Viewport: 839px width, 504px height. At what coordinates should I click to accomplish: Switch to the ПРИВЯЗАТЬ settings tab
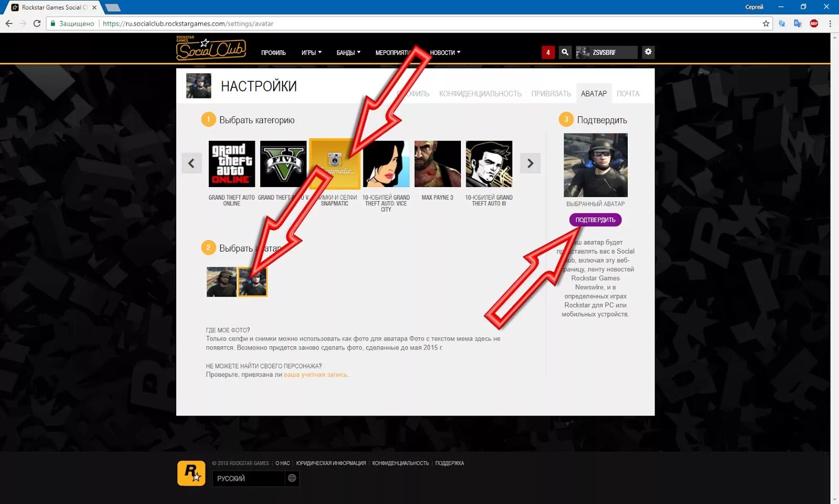[x=551, y=93]
